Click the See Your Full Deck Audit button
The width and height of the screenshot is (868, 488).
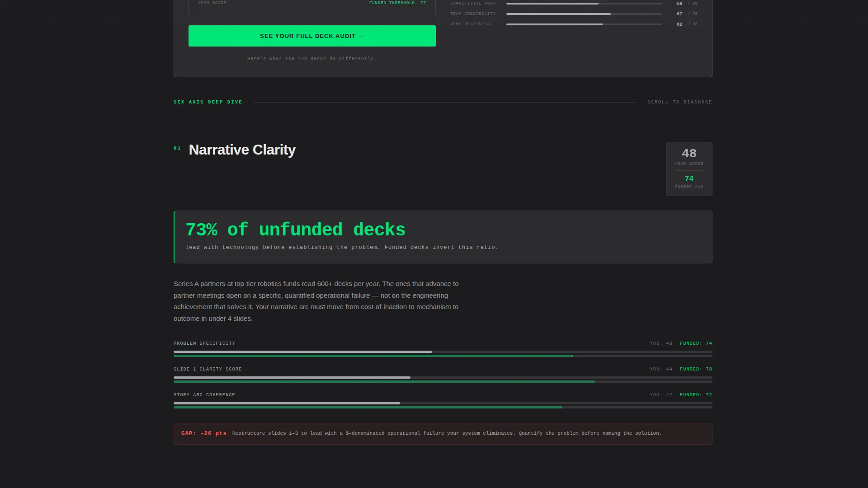click(x=312, y=36)
